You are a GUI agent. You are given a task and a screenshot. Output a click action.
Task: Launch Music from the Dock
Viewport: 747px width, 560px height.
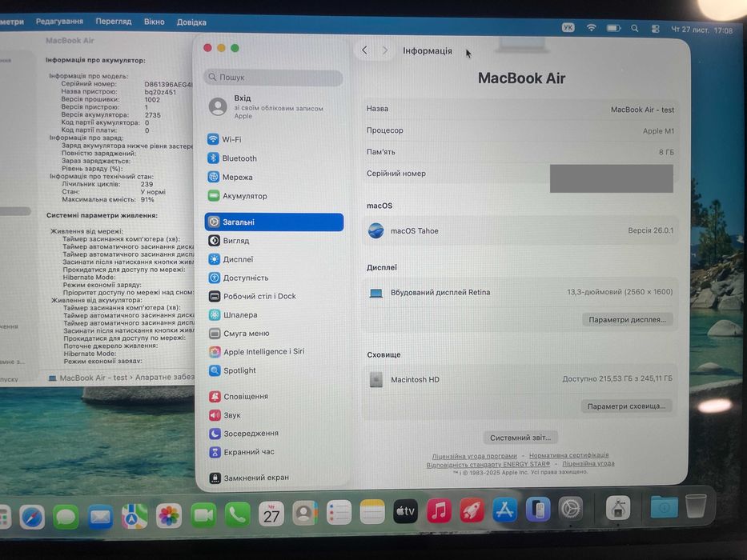pos(439,511)
